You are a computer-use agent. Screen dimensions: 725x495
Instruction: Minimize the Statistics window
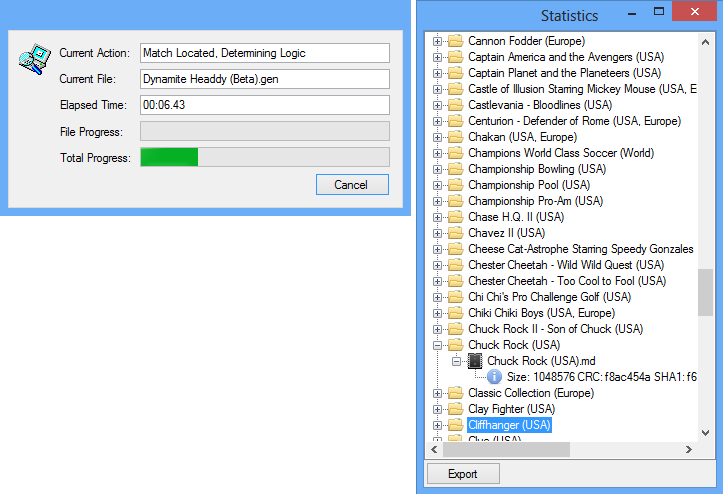click(632, 14)
